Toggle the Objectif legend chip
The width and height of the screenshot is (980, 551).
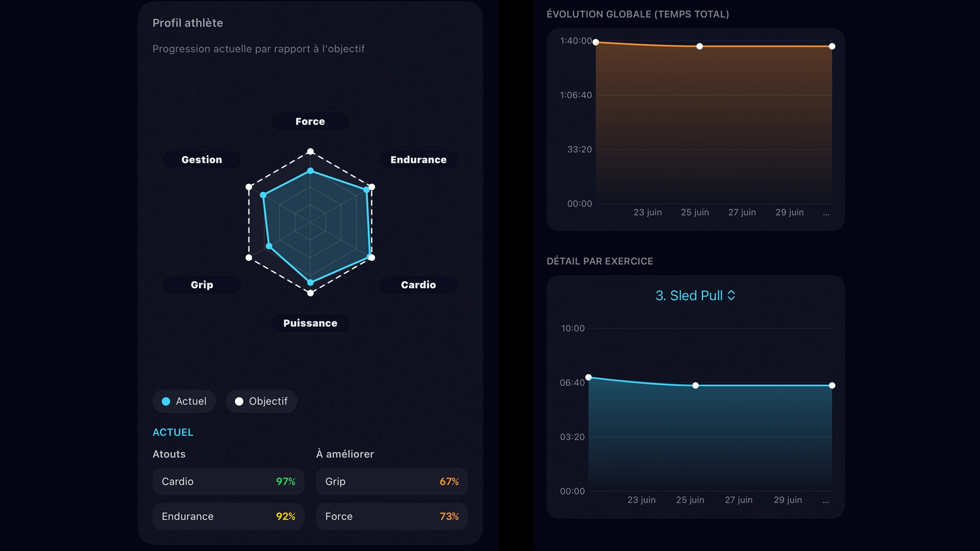(261, 402)
